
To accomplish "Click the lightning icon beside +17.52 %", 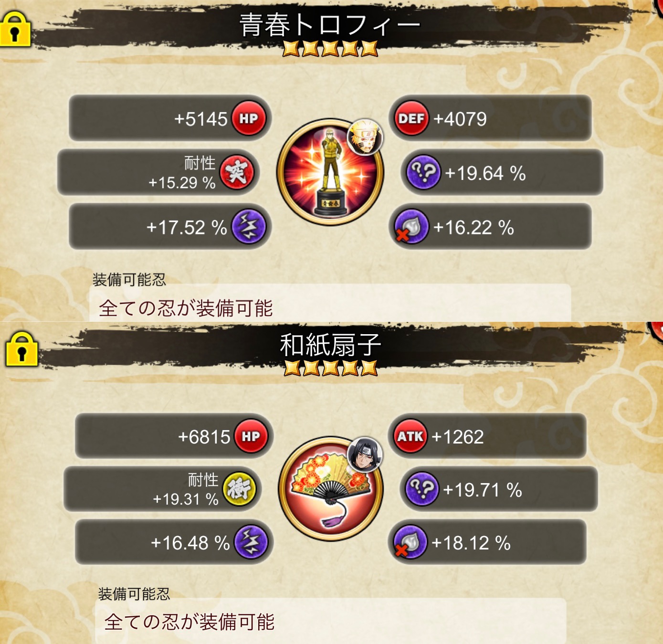I will [249, 227].
